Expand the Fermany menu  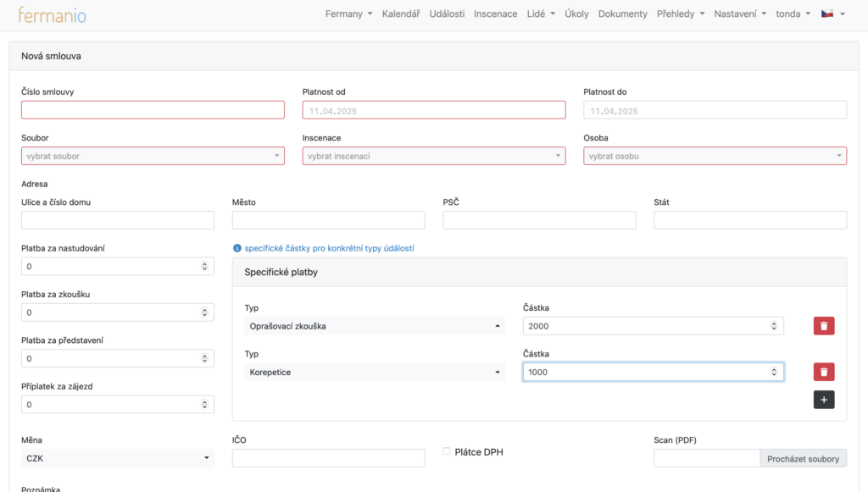348,14
